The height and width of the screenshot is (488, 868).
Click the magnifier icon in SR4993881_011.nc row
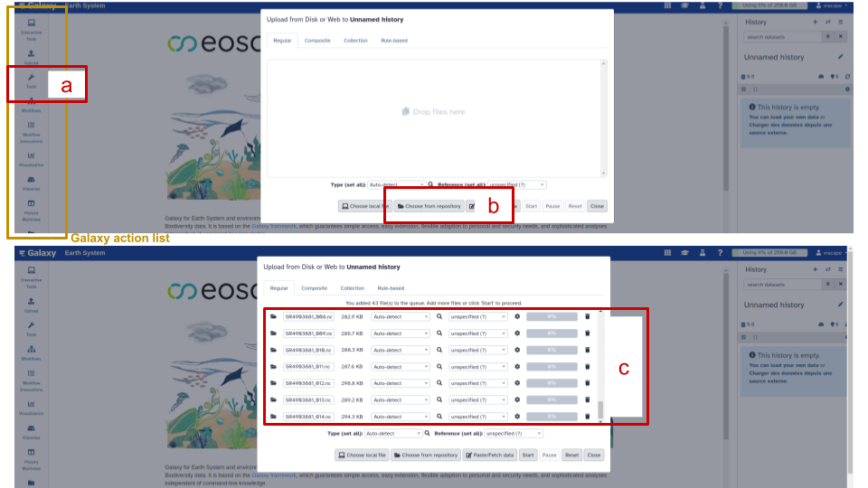point(439,366)
